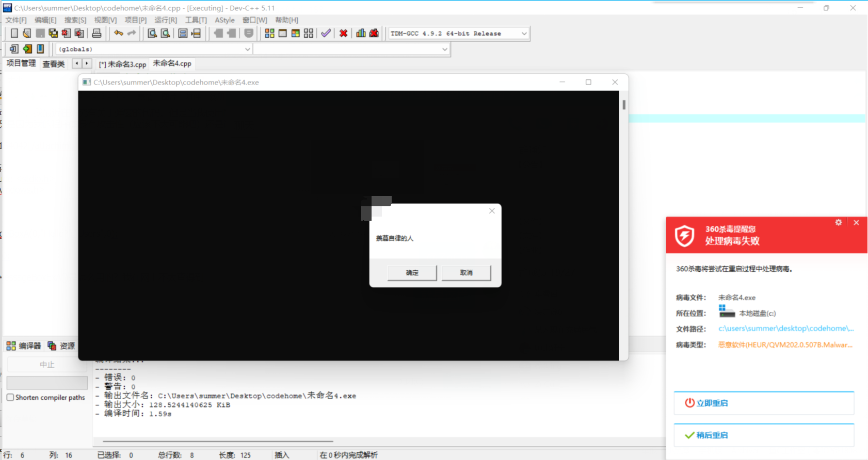Open the 编译器 bottom panel tab

coord(24,346)
